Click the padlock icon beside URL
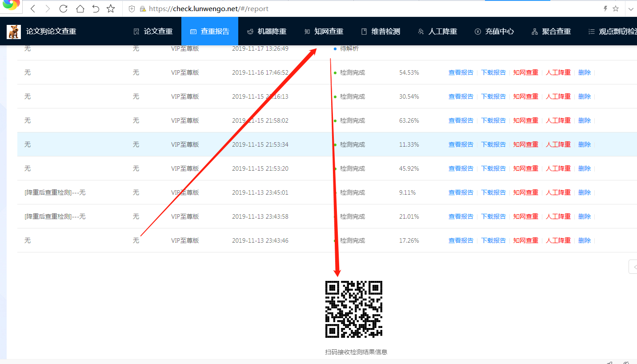The width and height of the screenshot is (637, 364). pyautogui.click(x=143, y=8)
